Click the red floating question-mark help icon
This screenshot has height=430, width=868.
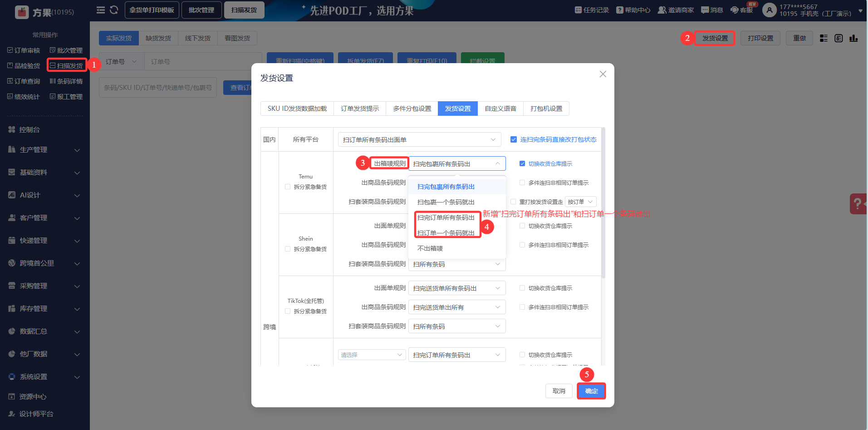[858, 204]
